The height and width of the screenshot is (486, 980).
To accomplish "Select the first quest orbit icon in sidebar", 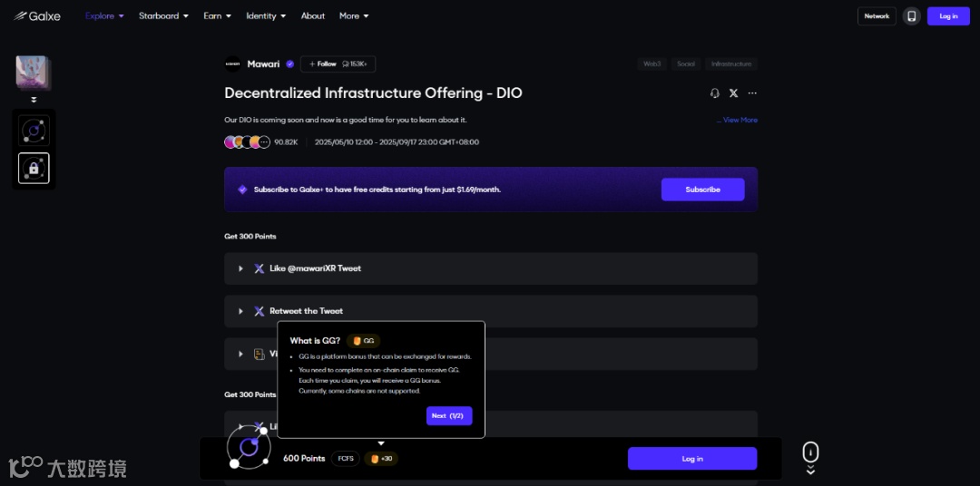I will coord(34,131).
